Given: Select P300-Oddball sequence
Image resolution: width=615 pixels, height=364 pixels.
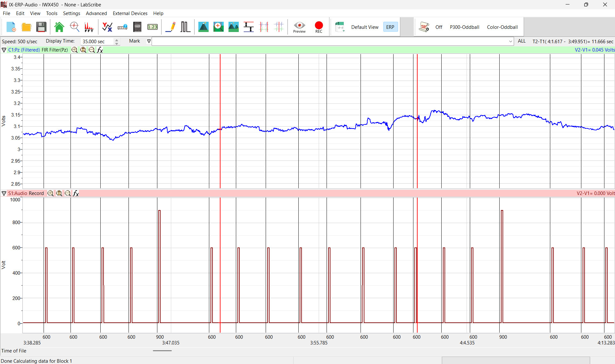Looking at the screenshot, I should coord(464,27).
